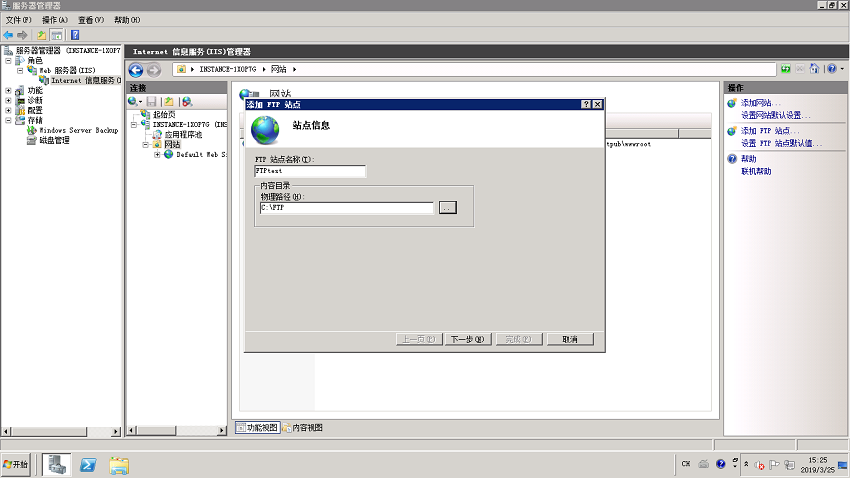This screenshot has height=478, width=850.
Task: Expand the Default Web Site node
Action: click(x=157, y=154)
